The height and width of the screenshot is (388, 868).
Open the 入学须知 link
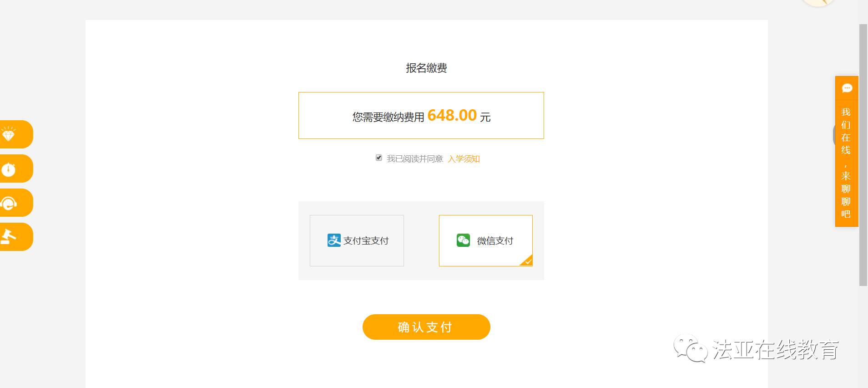(464, 159)
